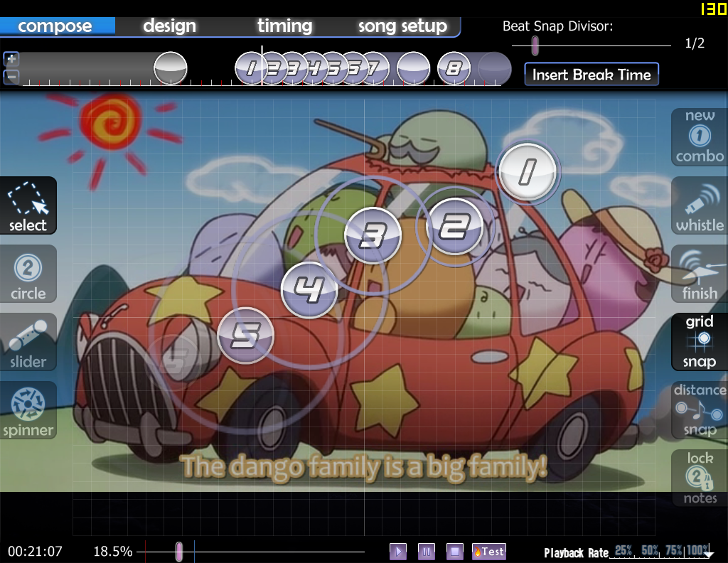
Task: Activate the slider tool
Action: [x=28, y=342]
